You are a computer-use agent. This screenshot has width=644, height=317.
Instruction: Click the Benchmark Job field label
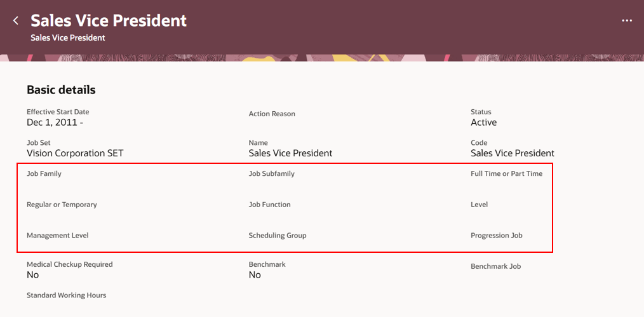pos(495,267)
